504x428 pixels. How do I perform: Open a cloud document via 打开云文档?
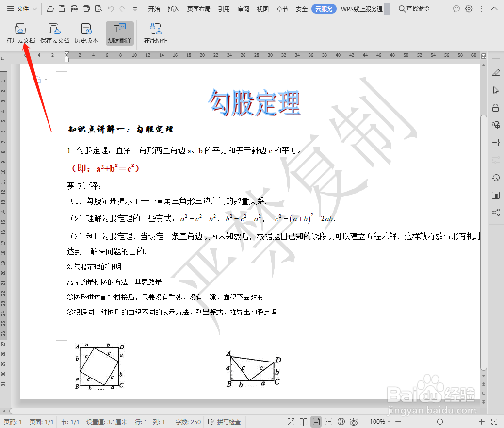pos(20,33)
